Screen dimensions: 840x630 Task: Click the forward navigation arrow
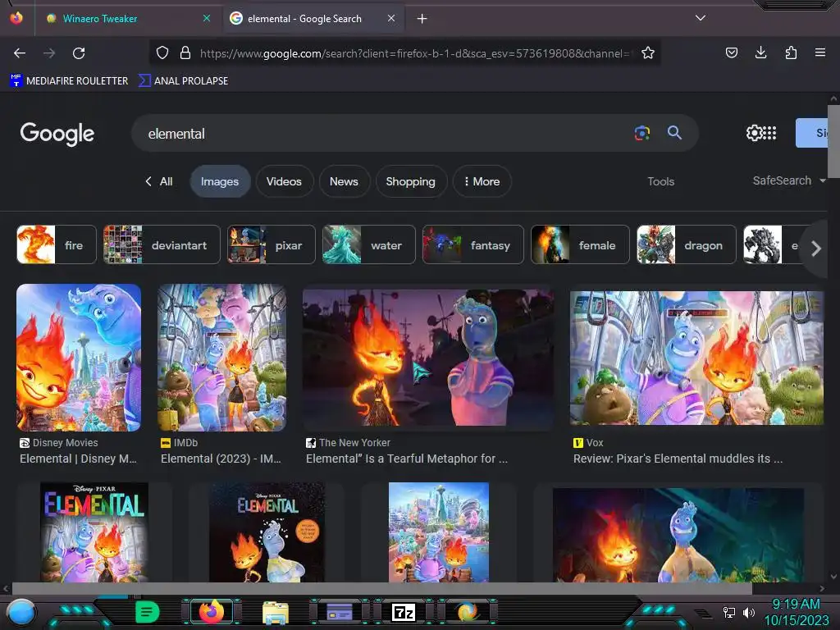click(49, 53)
